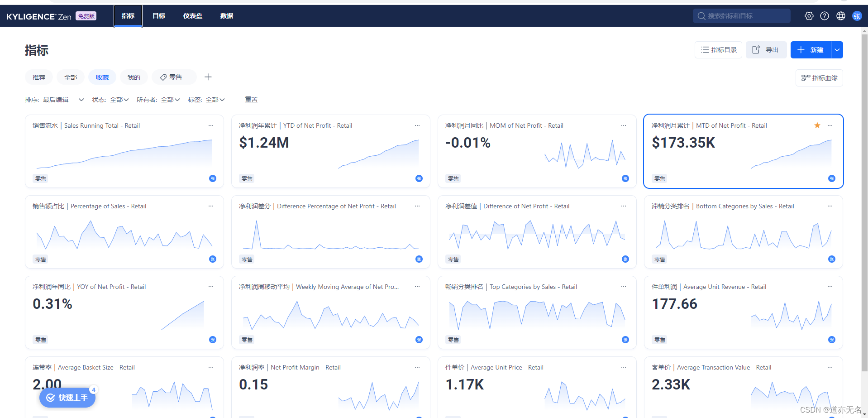Add a new view with the plus icon
This screenshot has height=418, width=868.
coord(208,77)
